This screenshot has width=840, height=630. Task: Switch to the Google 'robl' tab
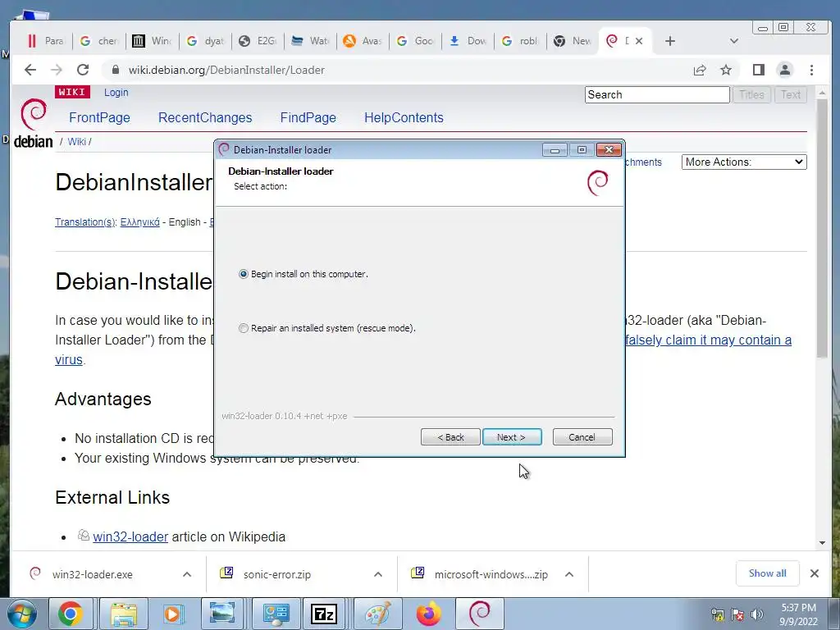pyautogui.click(x=520, y=41)
